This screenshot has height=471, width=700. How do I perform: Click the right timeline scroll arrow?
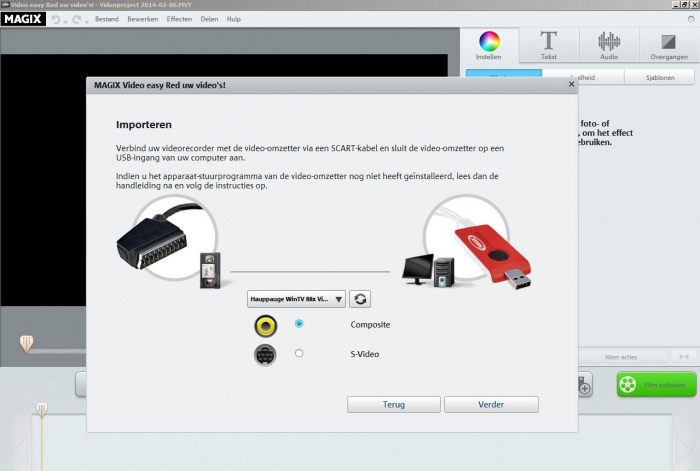point(683,450)
